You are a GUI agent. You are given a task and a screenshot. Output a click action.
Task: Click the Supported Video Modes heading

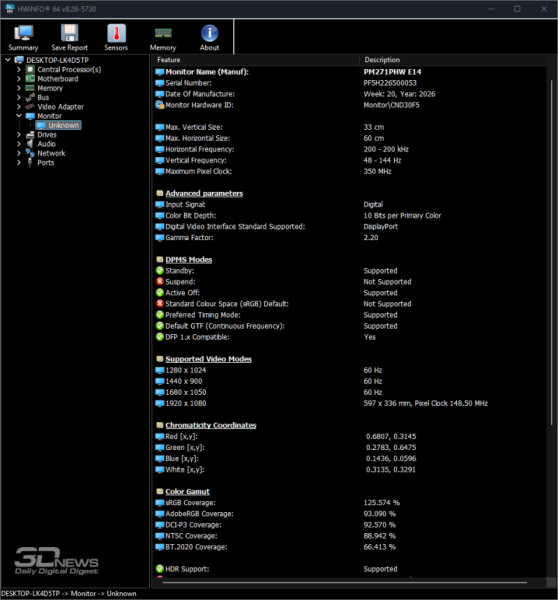coord(209,359)
